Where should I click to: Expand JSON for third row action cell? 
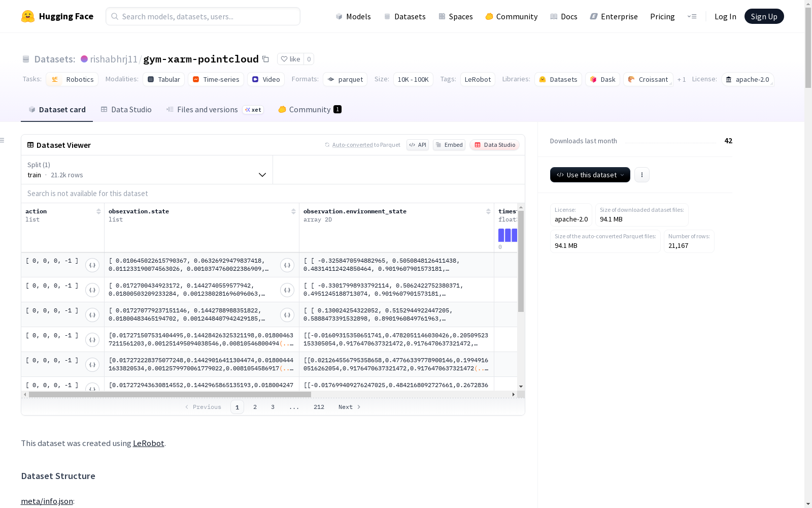tap(92, 315)
